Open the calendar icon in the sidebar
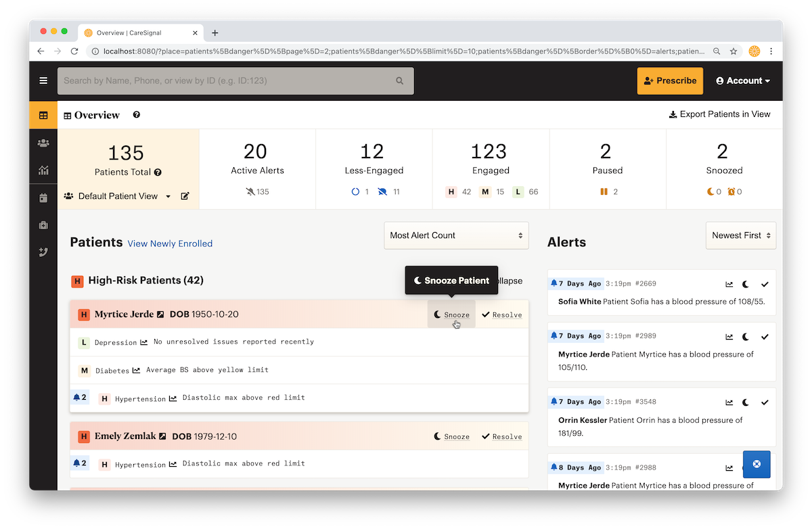 pyautogui.click(x=43, y=198)
